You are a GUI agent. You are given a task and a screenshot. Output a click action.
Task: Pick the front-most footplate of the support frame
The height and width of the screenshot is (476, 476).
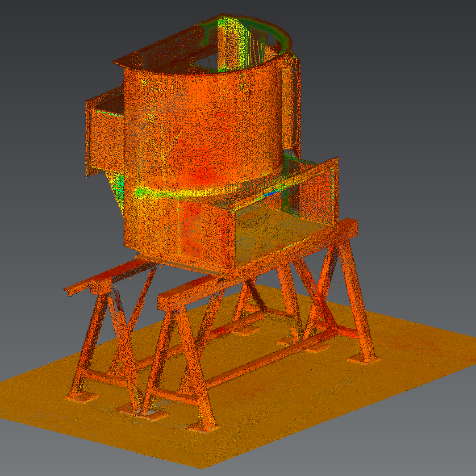[x=204, y=427]
